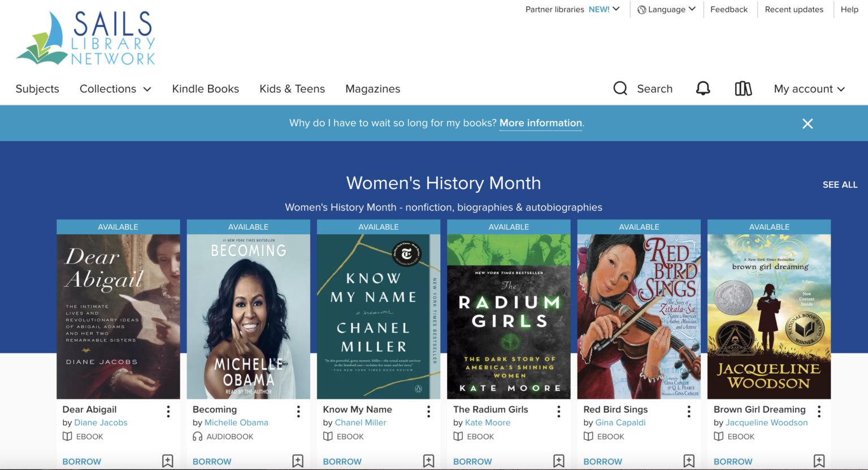This screenshot has width=868, height=470.
Task: Open options menu for The Radium Girls
Action: 559,411
